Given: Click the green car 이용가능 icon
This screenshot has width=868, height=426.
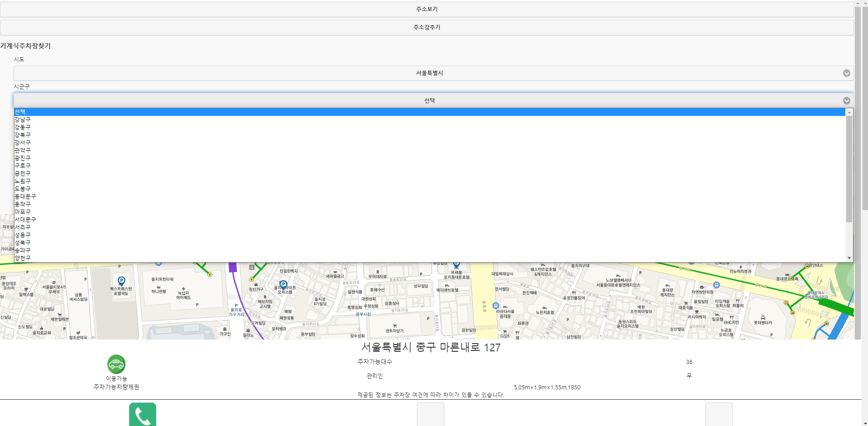Looking at the screenshot, I should pyautogui.click(x=116, y=364).
